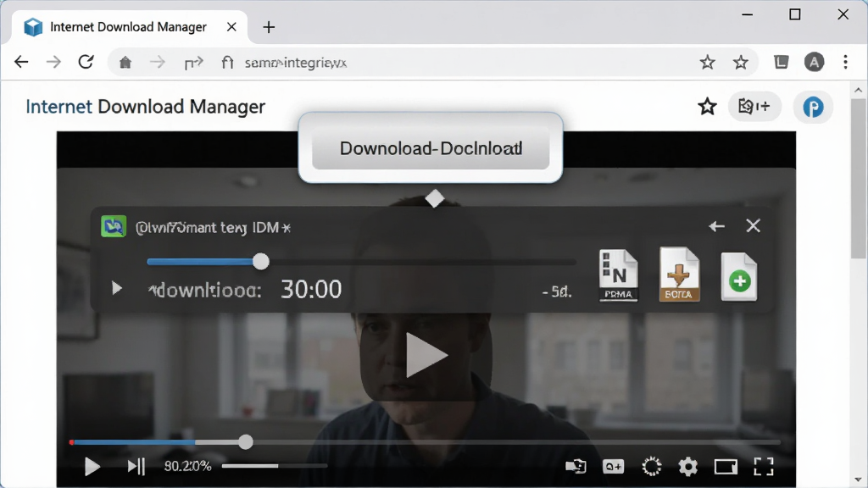This screenshot has height=488, width=868.
Task: Click the video seek bar handle
Action: pos(246,441)
